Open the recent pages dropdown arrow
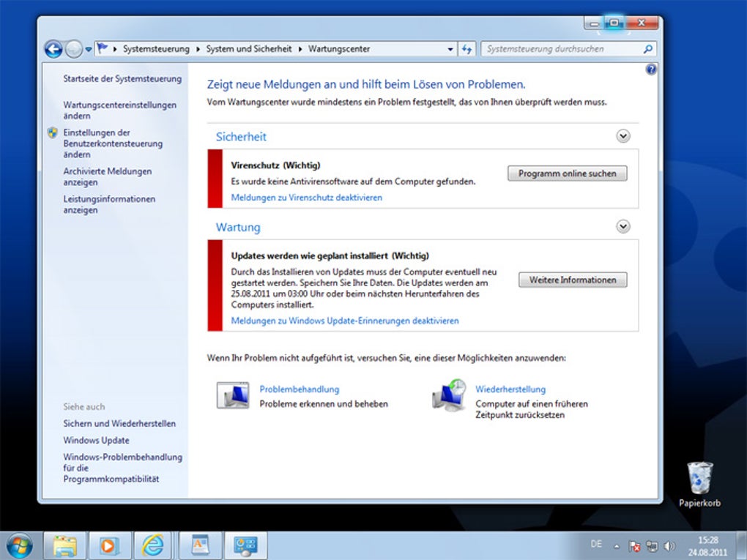 tap(89, 49)
